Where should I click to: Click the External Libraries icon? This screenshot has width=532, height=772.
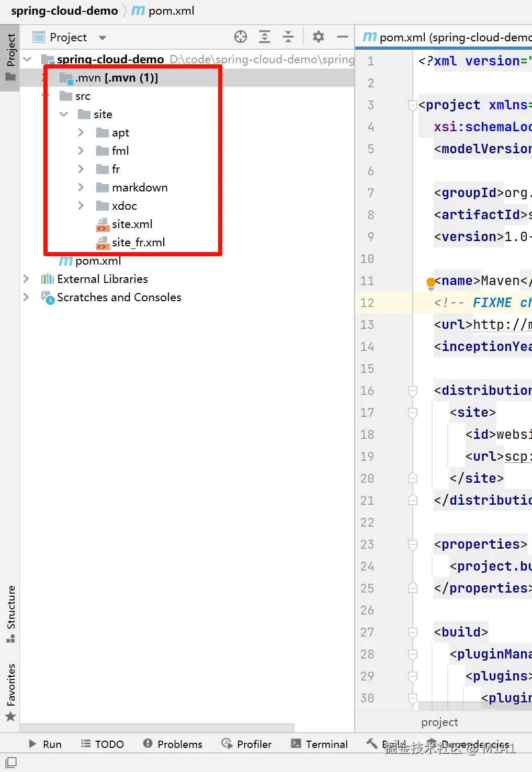click(x=48, y=279)
